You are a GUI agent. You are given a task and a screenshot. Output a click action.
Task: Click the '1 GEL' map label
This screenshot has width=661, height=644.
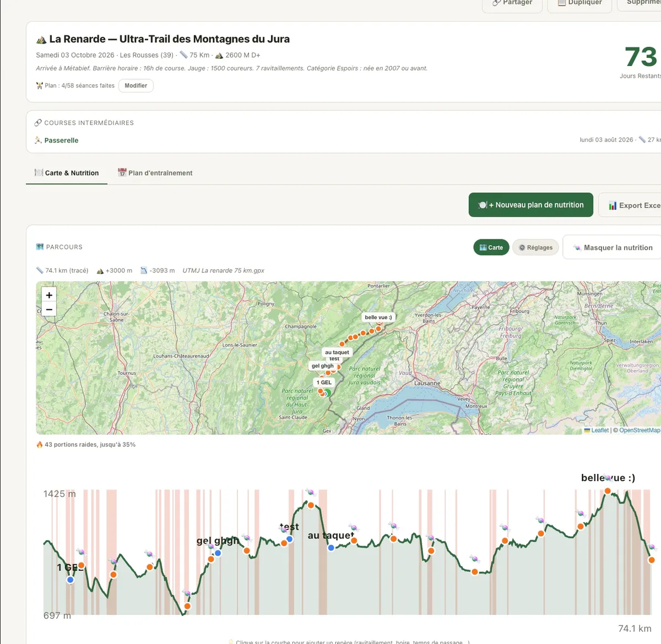(x=324, y=382)
